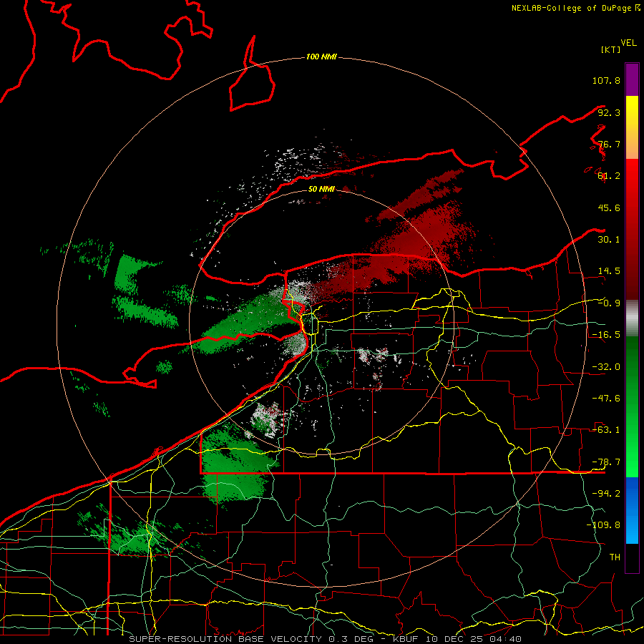The height and width of the screenshot is (644, 644).
Task: Click the -0.9 velocity scale value
Action: [x=609, y=303]
